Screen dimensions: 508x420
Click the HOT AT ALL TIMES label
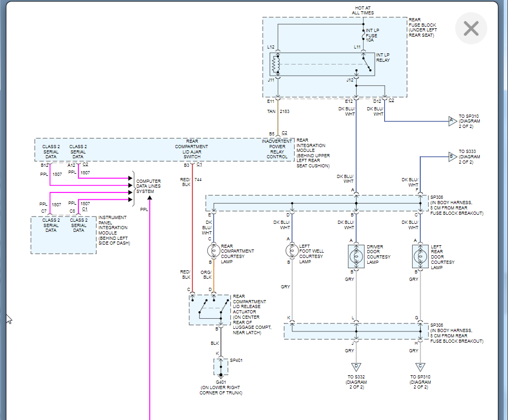[364, 11]
